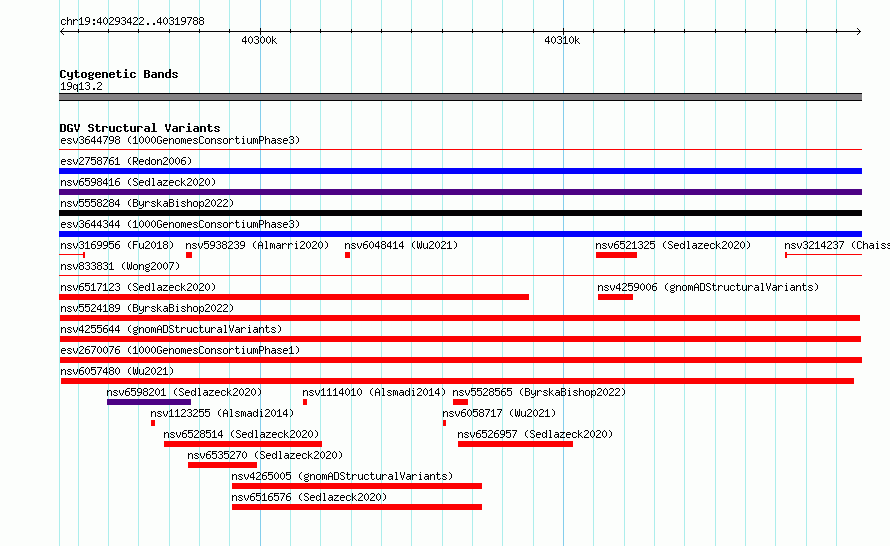
Task: Click the Cytogenetic Bands track title
Action: (119, 74)
